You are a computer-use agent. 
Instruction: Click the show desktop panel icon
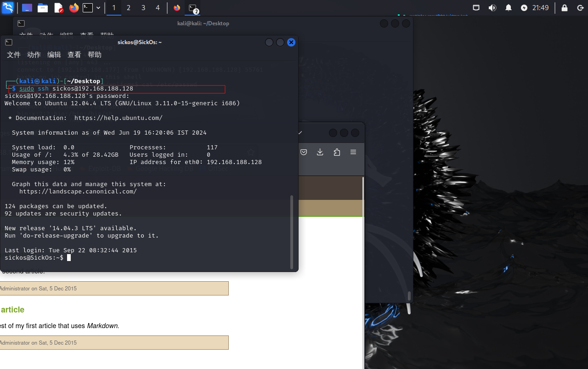[27, 8]
